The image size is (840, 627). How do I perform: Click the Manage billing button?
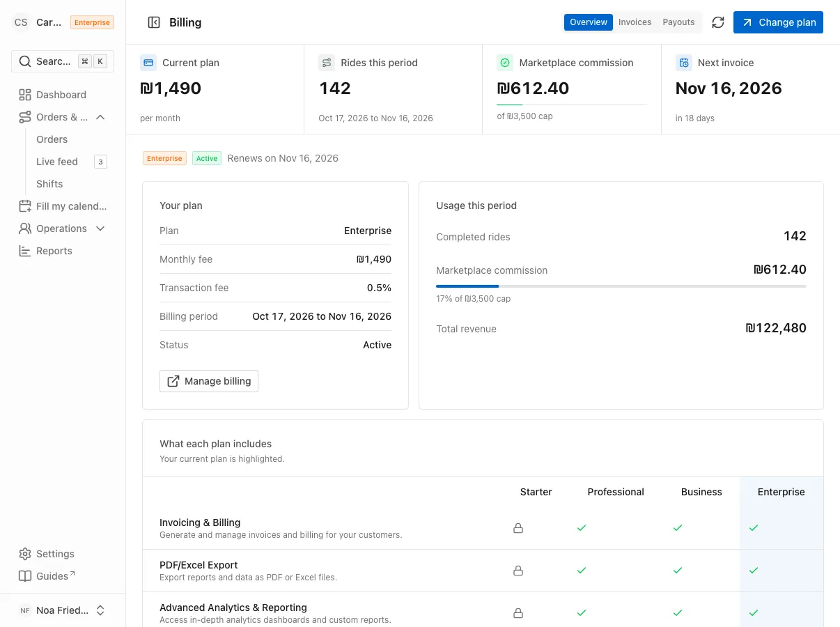209,381
